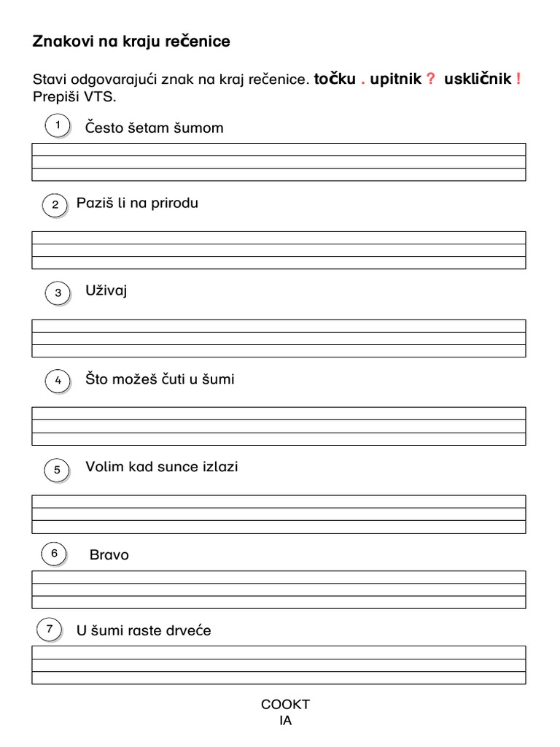Click the red exclamation mark symbol
The image size is (560, 747).
(x=518, y=80)
